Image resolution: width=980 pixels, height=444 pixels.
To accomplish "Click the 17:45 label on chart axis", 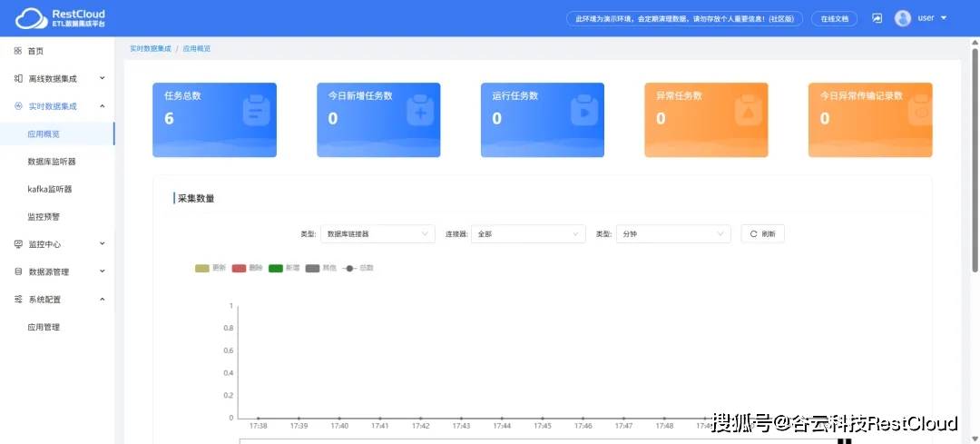I will pos(543,426).
